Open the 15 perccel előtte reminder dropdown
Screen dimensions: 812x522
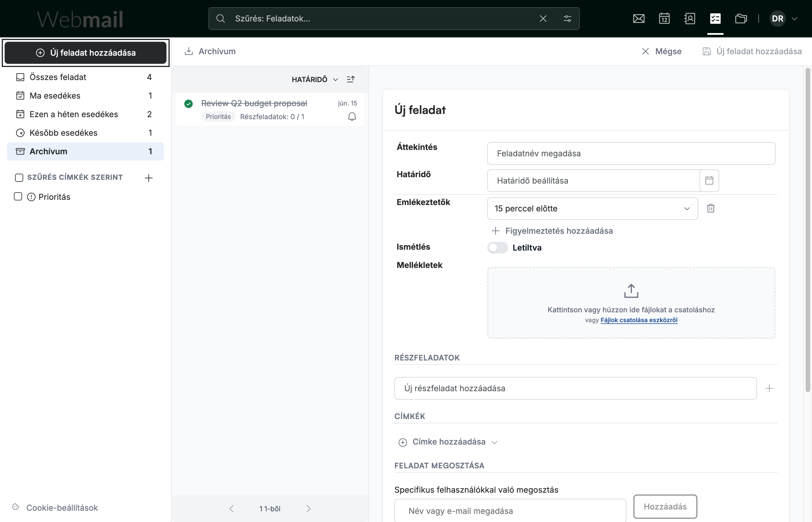(x=592, y=209)
